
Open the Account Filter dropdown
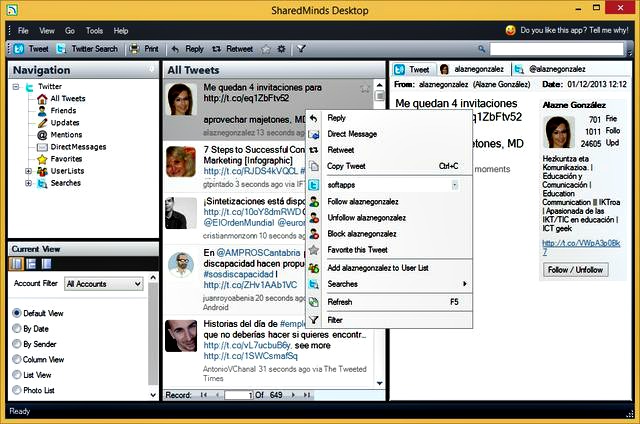[104, 284]
